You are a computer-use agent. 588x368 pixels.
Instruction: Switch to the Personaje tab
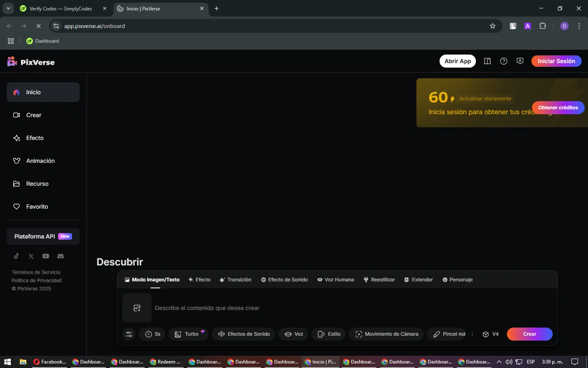(x=457, y=280)
